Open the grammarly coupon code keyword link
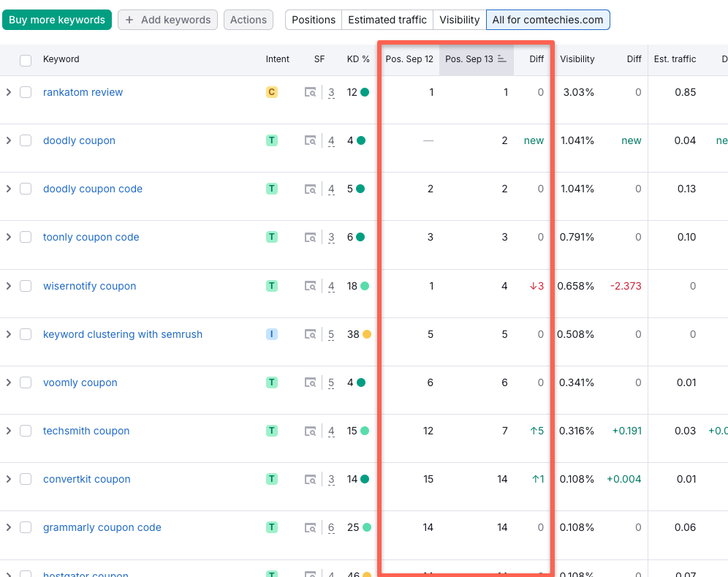The height and width of the screenshot is (577, 728). tap(102, 527)
